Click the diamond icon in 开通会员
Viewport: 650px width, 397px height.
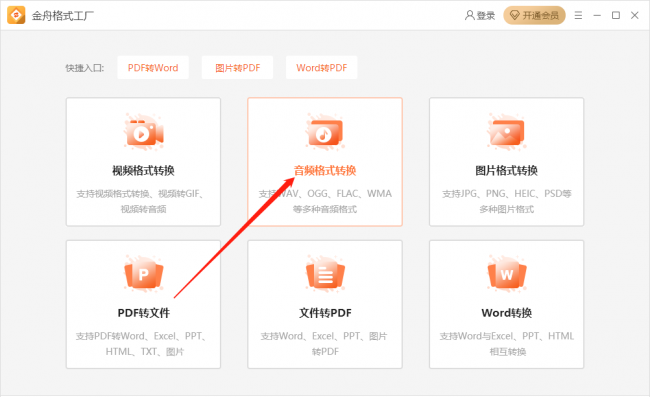[x=514, y=16]
